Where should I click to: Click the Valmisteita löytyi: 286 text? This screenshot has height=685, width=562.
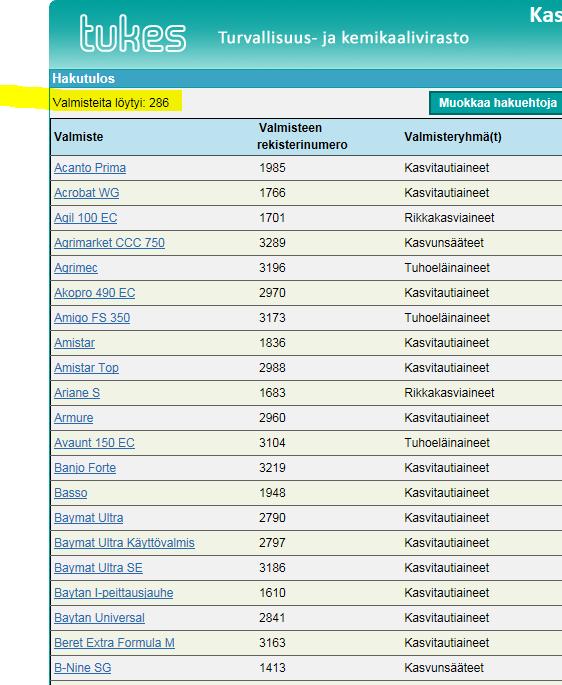111,103
